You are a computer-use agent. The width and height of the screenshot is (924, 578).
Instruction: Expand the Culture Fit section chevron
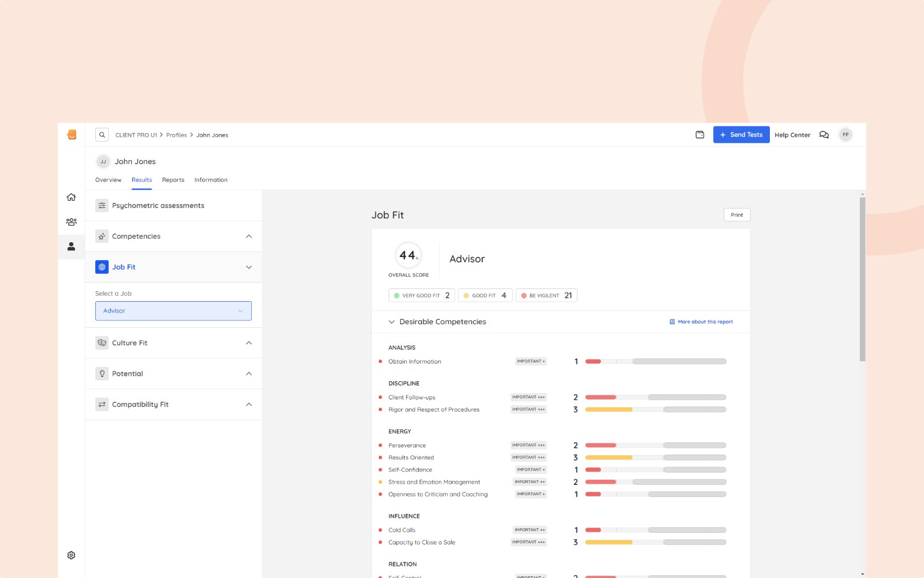click(x=249, y=343)
